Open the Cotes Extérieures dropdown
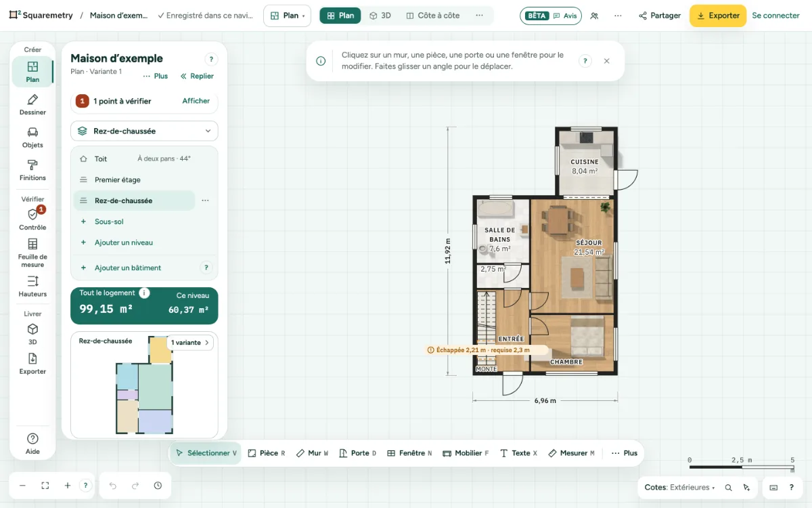812x508 pixels. pos(680,488)
